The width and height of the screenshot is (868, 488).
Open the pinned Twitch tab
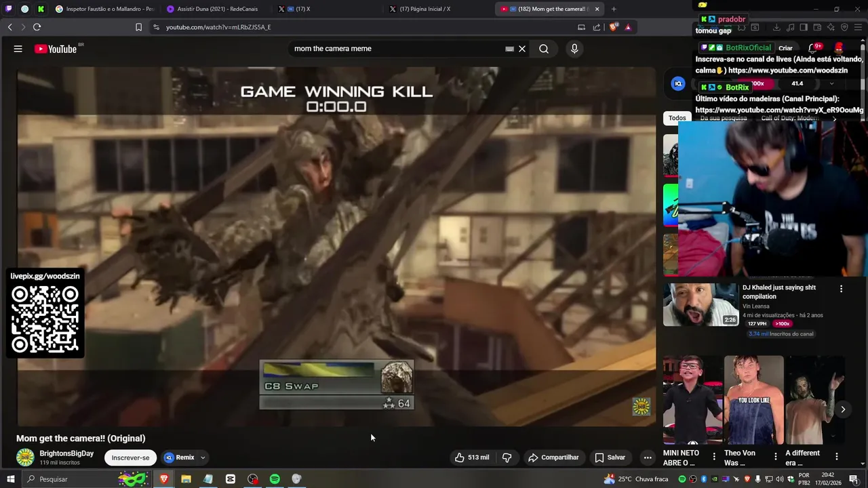pos(8,9)
